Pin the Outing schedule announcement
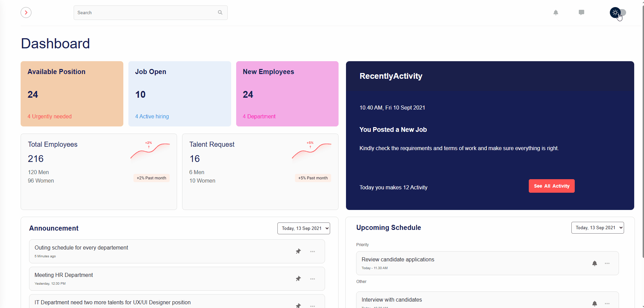The image size is (644, 308). coord(298,251)
